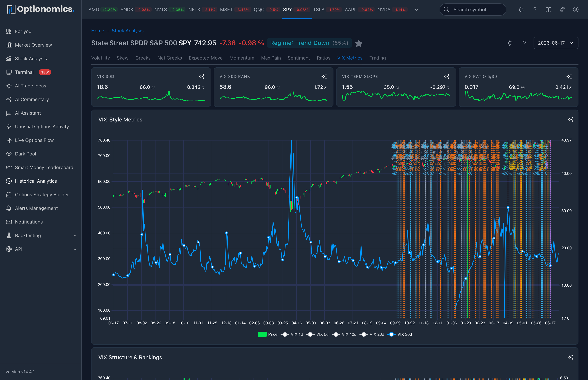The image size is (588, 380).
Task: Open Terminal in sidebar
Action: coord(41,72)
